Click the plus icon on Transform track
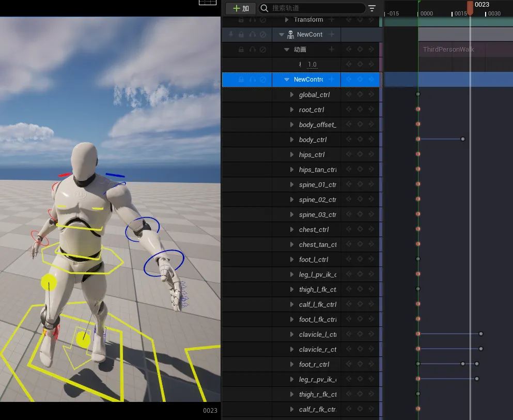 [x=332, y=20]
